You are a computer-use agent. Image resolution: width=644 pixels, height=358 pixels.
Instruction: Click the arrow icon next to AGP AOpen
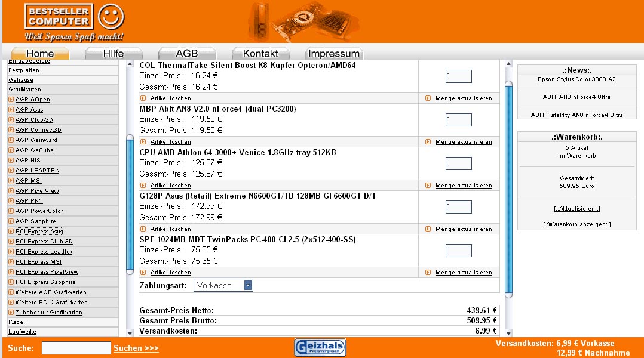coord(11,99)
